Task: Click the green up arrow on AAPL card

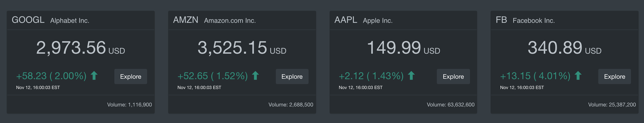Action: point(411,76)
